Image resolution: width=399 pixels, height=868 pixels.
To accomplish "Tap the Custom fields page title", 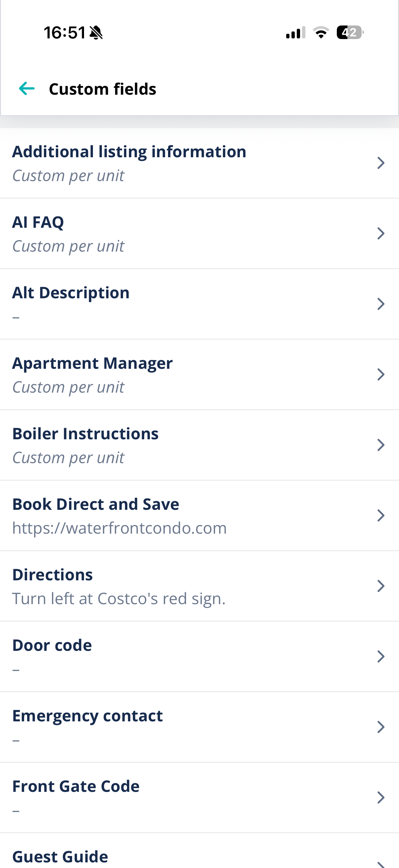I will coord(102,89).
